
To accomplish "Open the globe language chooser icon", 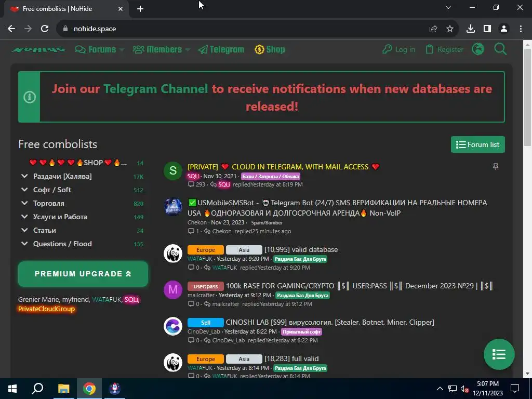I will point(478,49).
